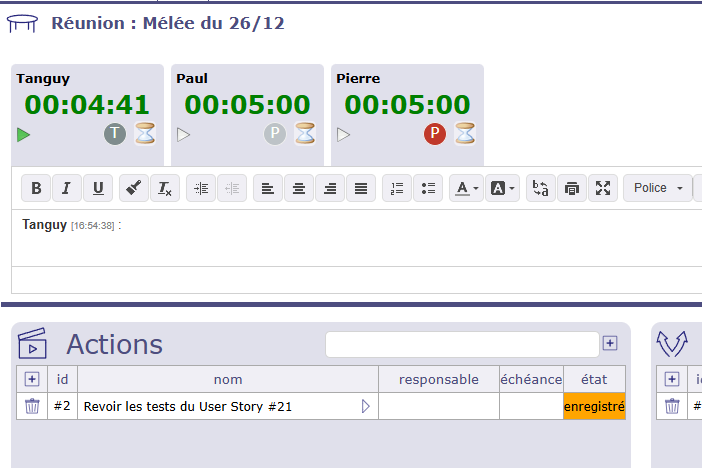Remove formatting with the Tx icon
Viewport: 702px width, 468px height.
point(166,188)
